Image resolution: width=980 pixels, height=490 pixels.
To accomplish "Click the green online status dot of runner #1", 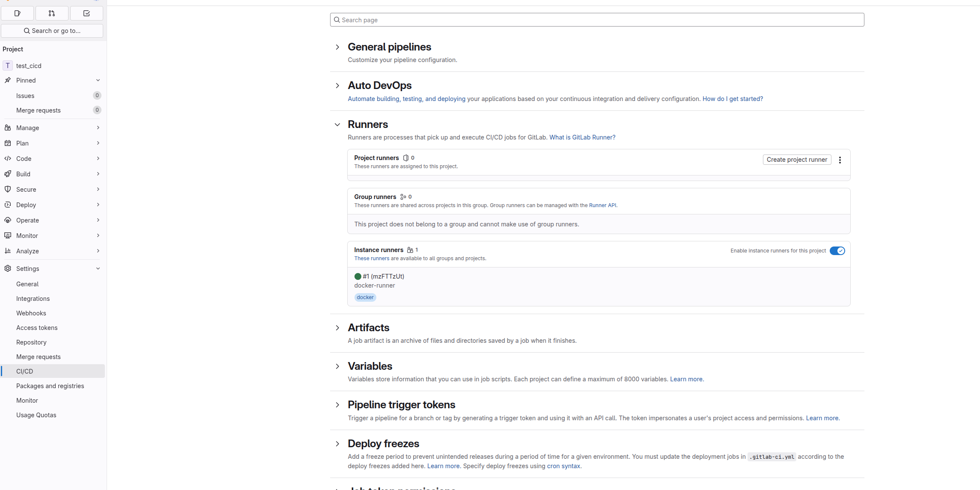I will point(358,276).
